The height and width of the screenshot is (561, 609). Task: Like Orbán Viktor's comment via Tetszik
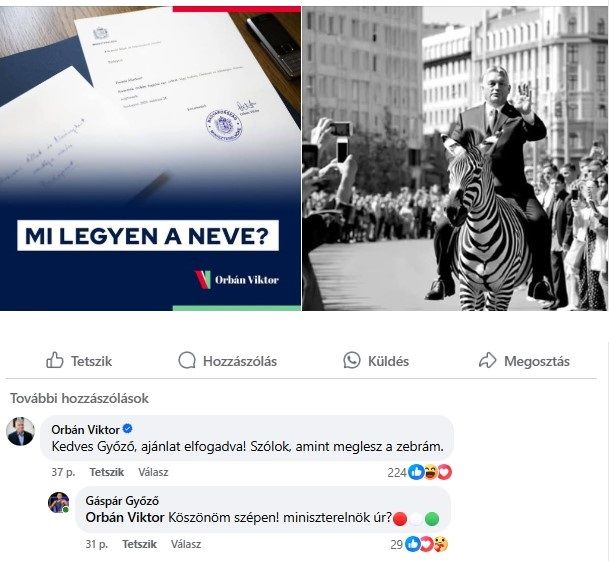tap(106, 472)
